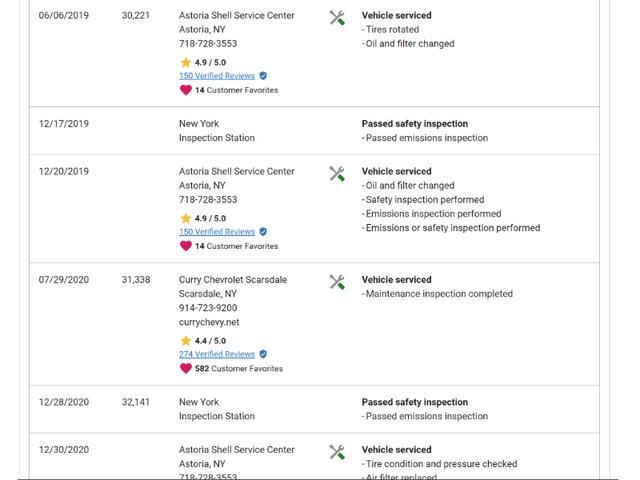Click the service wrench icon for 06/06/2019
The image size is (640, 480).
click(x=337, y=18)
